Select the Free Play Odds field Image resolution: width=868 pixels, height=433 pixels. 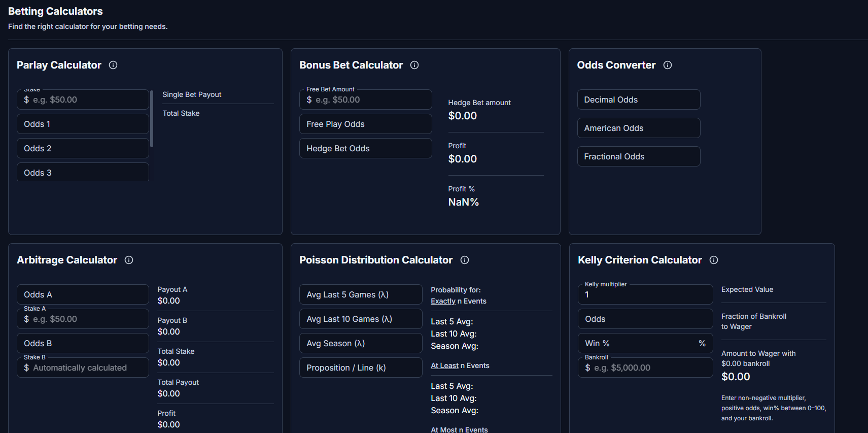[365, 124]
